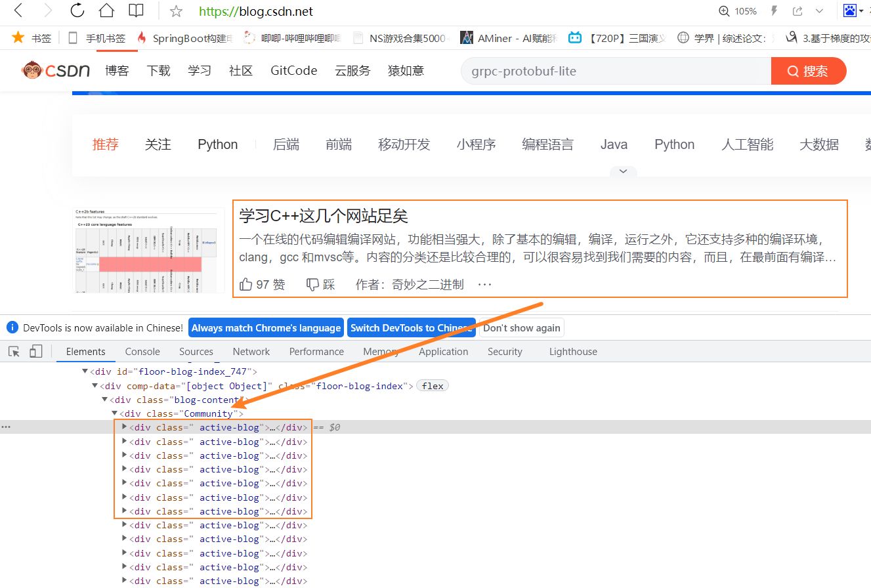This screenshot has width=871, height=588.
Task: Focus the grpc-protobuf-lite search box
Action: (x=616, y=71)
